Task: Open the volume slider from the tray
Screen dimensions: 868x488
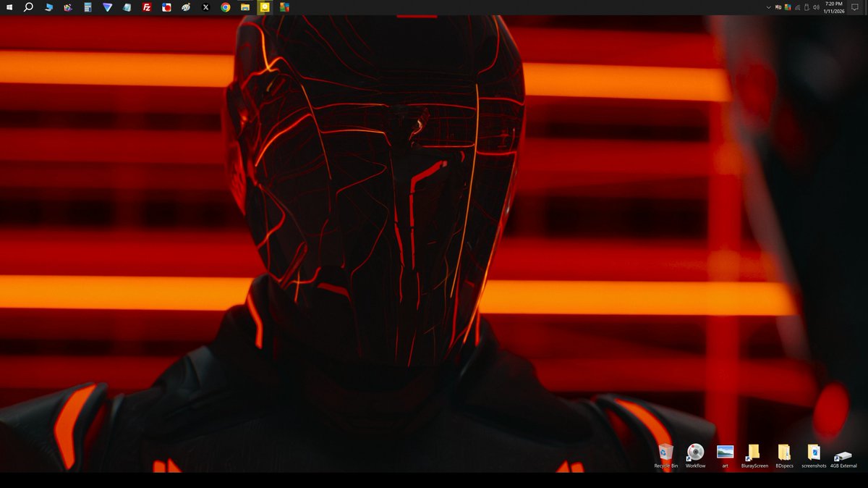Action: (817, 7)
